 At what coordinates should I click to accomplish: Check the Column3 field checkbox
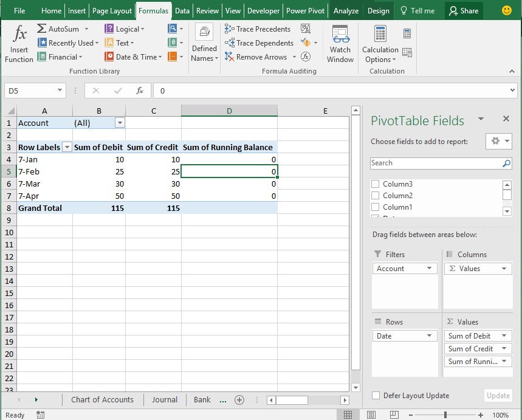click(375, 184)
